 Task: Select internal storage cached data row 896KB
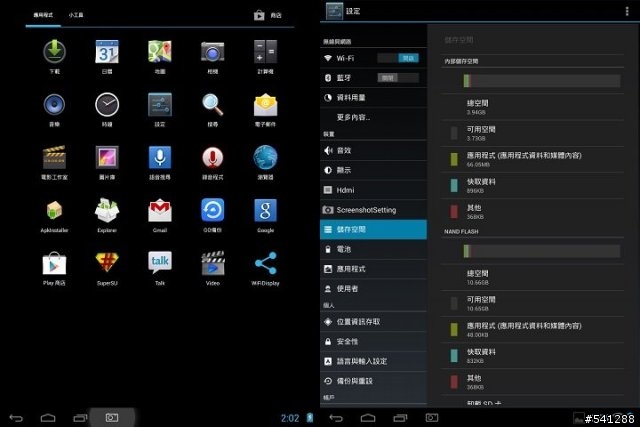pyautogui.click(x=532, y=185)
